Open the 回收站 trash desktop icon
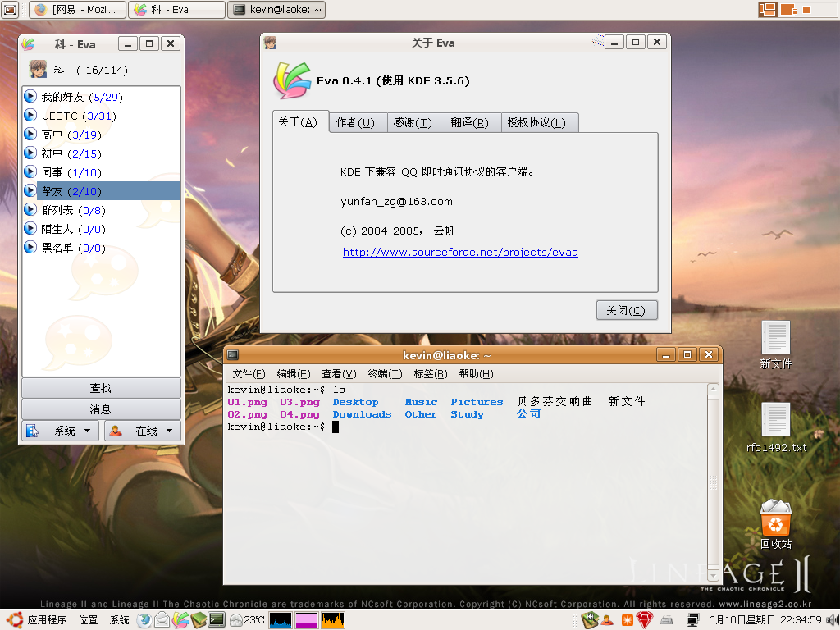This screenshot has height=630, width=840. [x=776, y=524]
